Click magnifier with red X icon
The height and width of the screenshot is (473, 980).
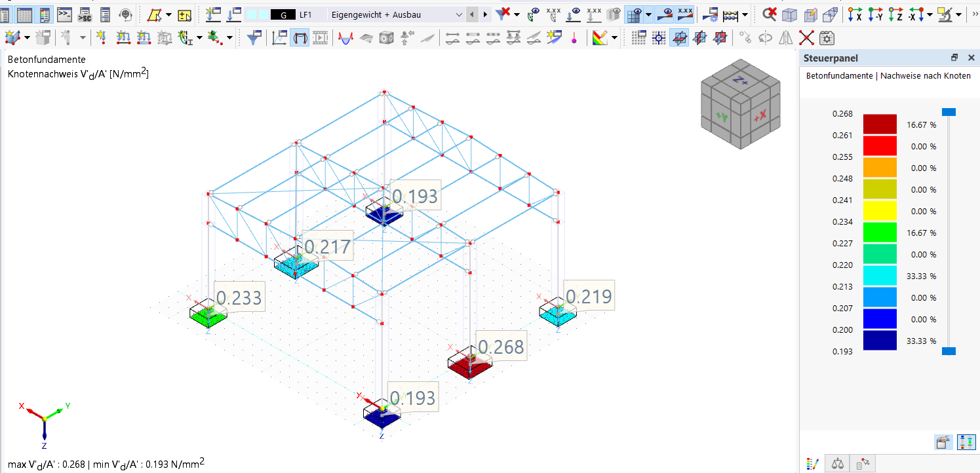(x=770, y=14)
